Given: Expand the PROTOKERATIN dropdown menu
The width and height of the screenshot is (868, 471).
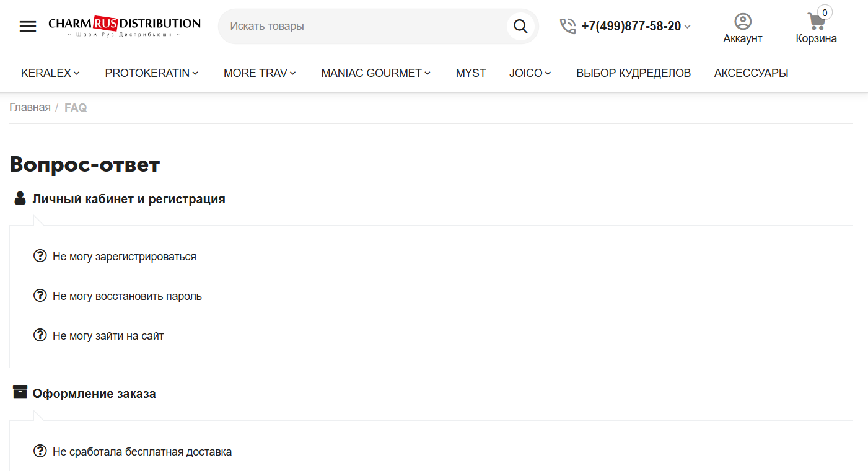Looking at the screenshot, I should click(x=151, y=73).
